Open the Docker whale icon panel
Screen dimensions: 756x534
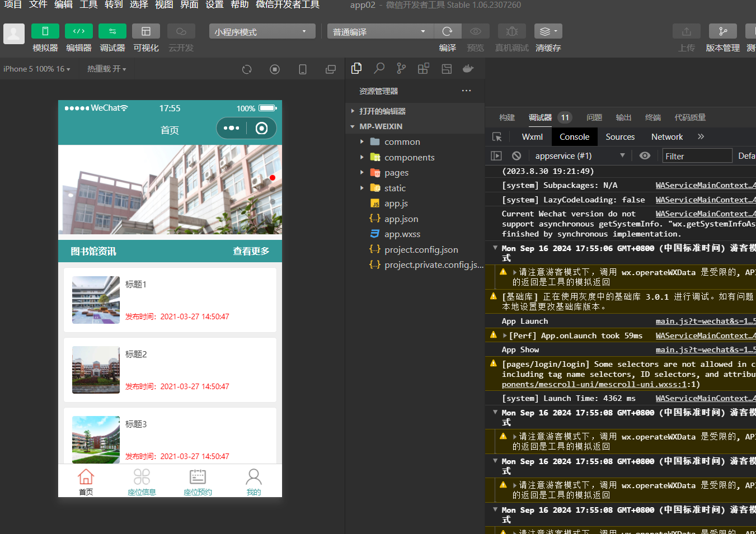468,68
